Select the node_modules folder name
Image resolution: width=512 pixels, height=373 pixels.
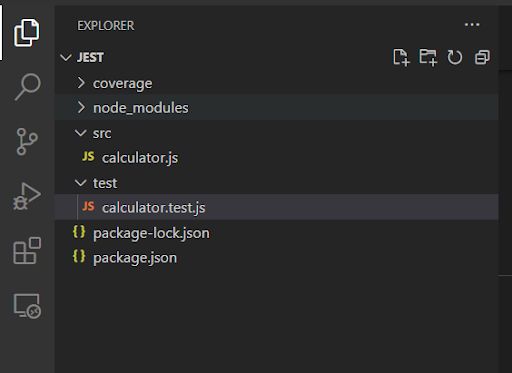click(x=141, y=108)
